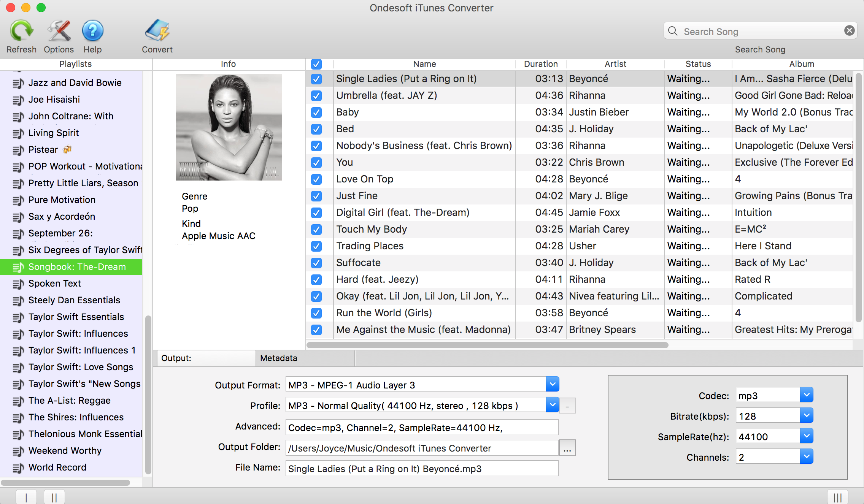The height and width of the screenshot is (504, 864).
Task: Select the Songbook The-Dream playlist
Action: 77,266
